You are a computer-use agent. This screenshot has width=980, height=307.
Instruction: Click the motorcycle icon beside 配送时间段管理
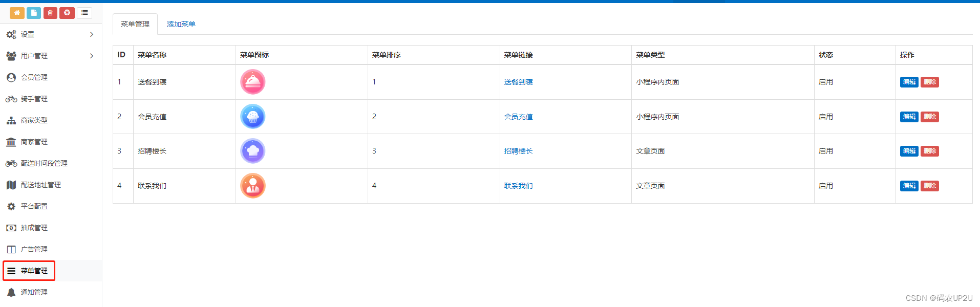[x=11, y=164]
